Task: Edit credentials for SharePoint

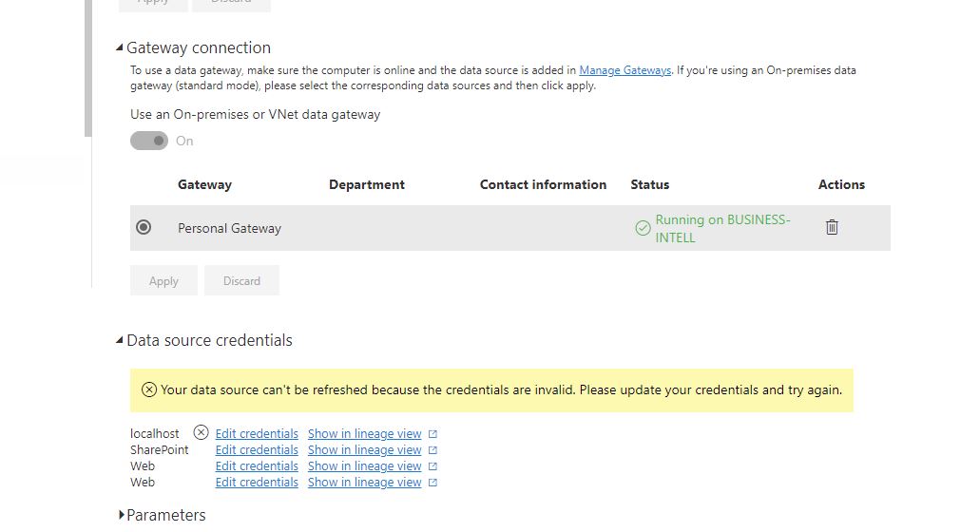Action: [257, 450]
